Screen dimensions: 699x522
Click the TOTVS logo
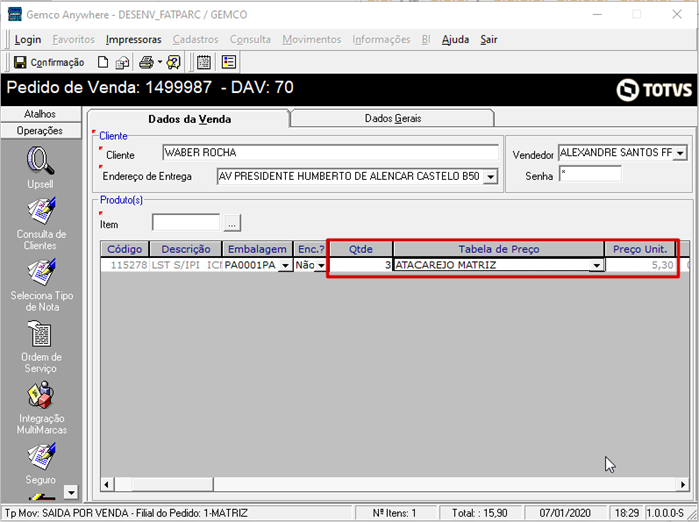[x=654, y=90]
